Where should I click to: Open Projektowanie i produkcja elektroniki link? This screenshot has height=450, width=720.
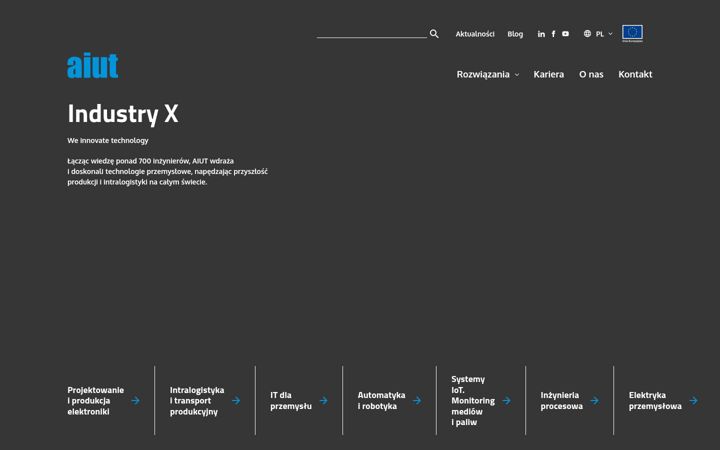click(x=96, y=401)
